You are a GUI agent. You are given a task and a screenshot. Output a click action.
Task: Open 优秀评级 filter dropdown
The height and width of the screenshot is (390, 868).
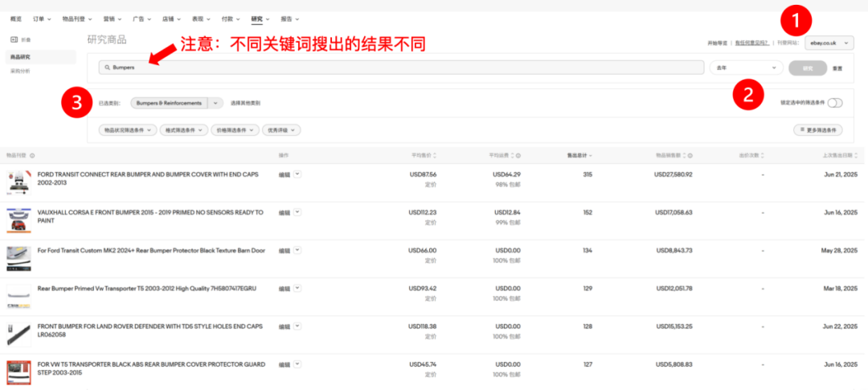coord(281,130)
